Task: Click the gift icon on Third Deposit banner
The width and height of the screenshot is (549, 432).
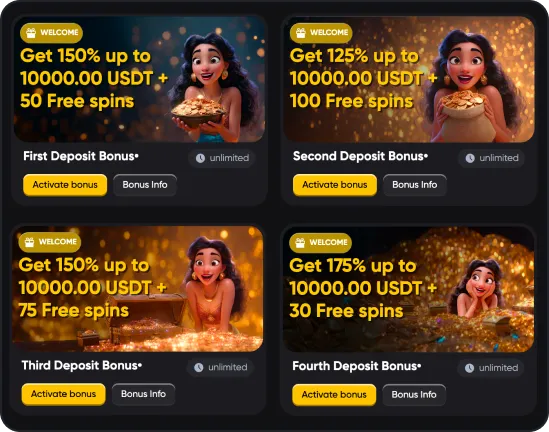Action: pyautogui.click(x=29, y=242)
